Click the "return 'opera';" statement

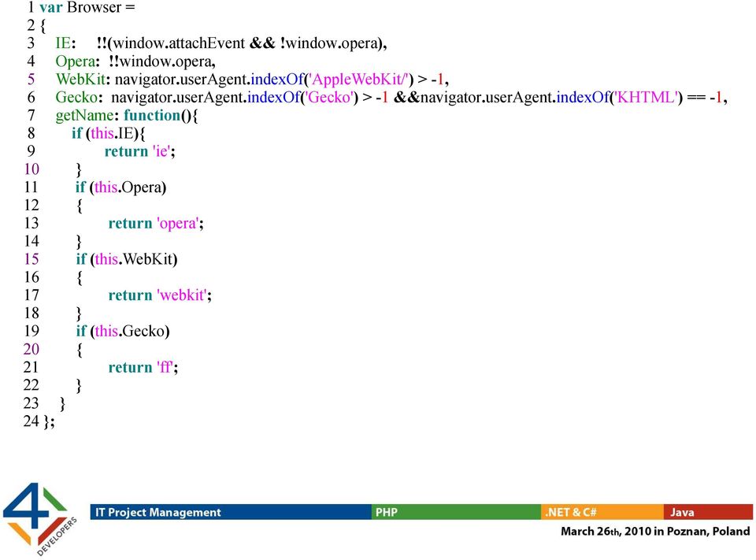click(156, 224)
